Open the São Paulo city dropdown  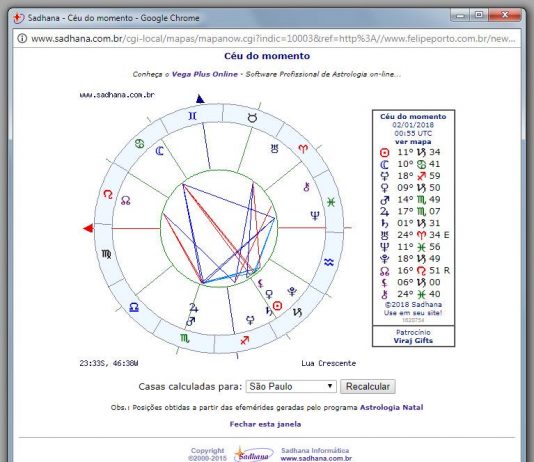(x=291, y=386)
